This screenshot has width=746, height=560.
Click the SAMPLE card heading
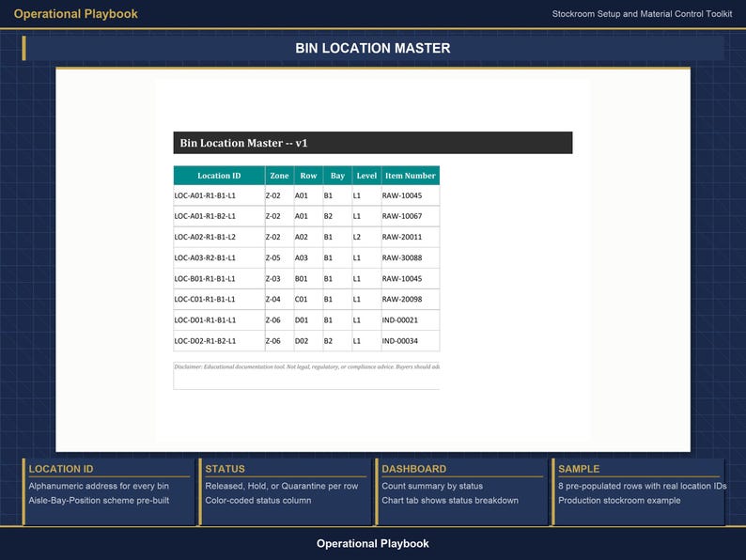579,469
